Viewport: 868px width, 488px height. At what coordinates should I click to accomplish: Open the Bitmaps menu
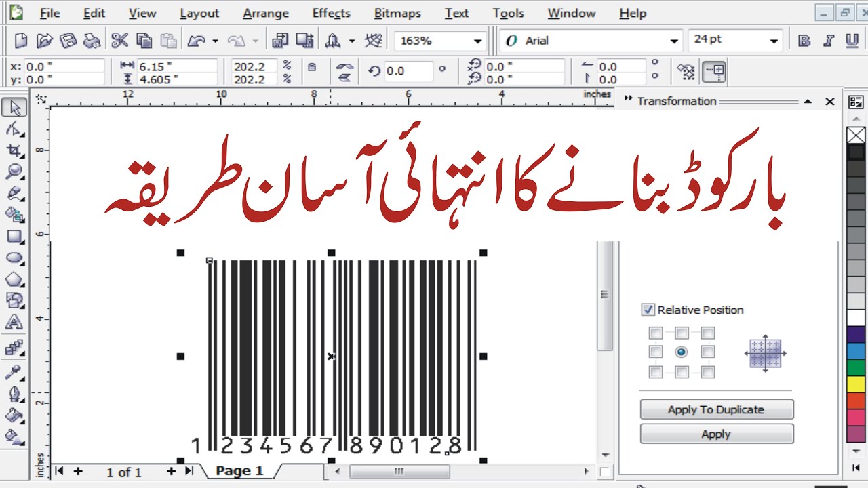397,14
